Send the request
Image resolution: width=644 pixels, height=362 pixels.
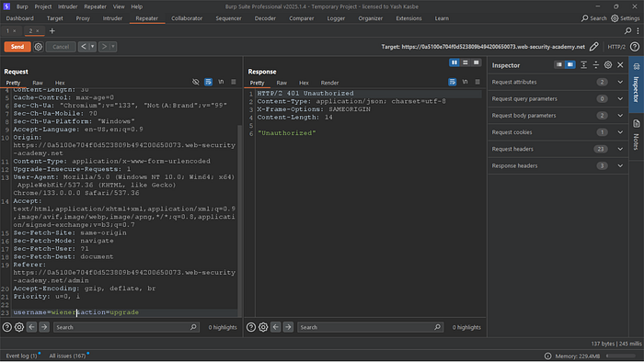pos(17,47)
